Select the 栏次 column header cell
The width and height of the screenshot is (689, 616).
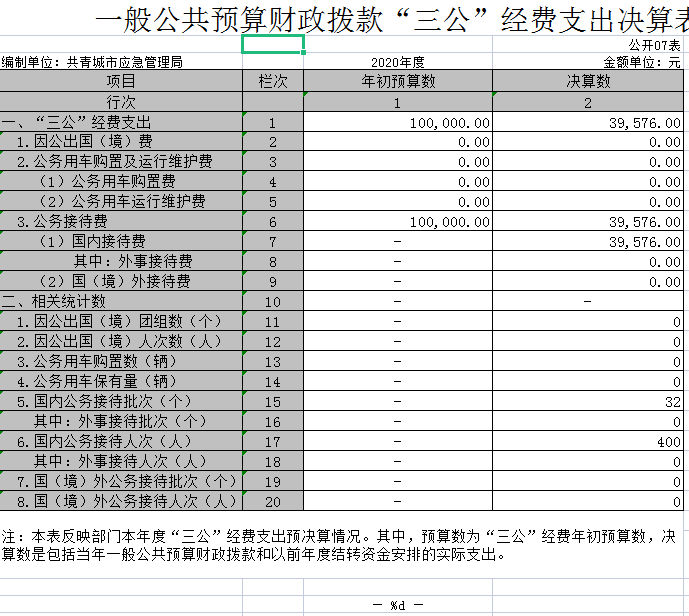[273, 81]
